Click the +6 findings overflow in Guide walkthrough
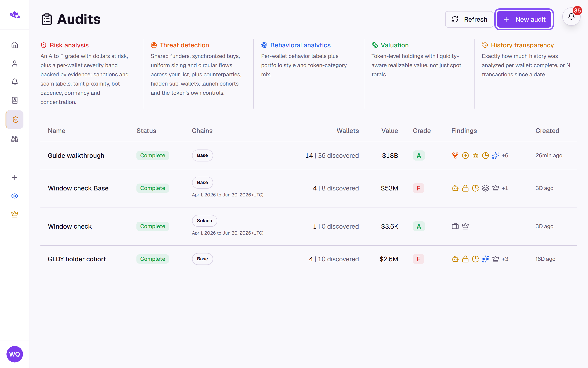The height and width of the screenshot is (368, 588). tap(505, 155)
